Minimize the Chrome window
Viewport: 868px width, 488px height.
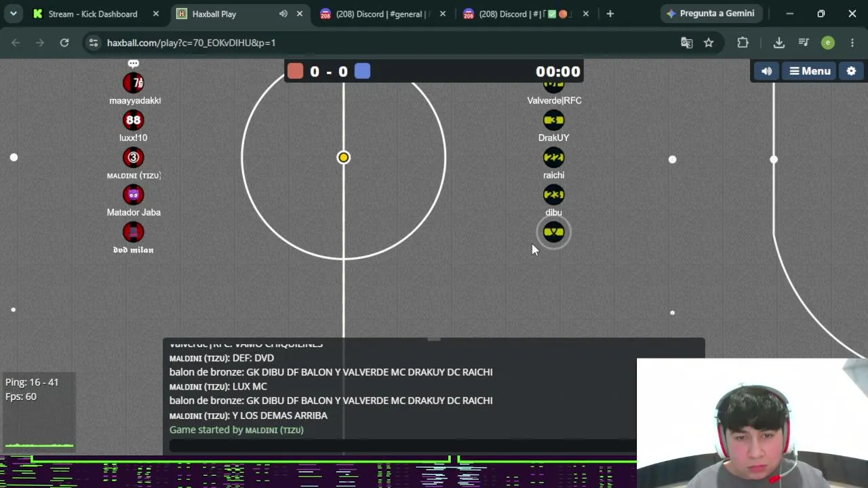(x=790, y=14)
